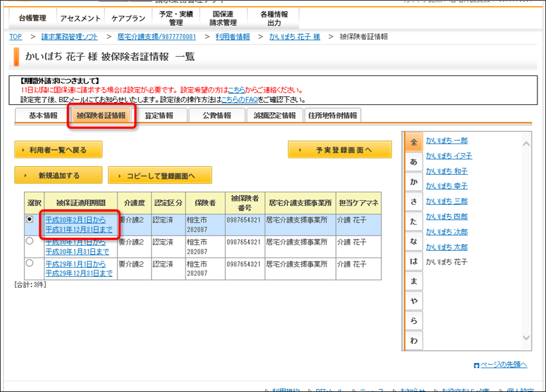This screenshot has height=392, width=546.
Task: Open period 平成29年1月1日から平成29年12月31日まで
Action: 79,269
